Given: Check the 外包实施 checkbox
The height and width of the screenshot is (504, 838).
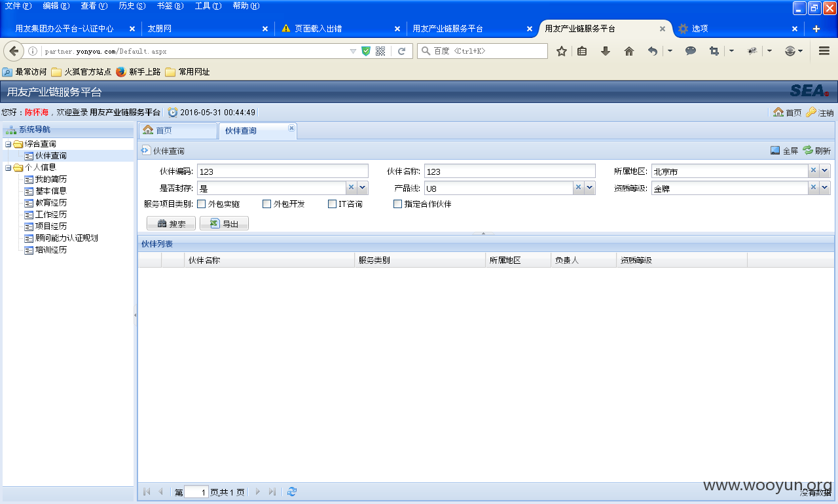Looking at the screenshot, I should [x=202, y=204].
